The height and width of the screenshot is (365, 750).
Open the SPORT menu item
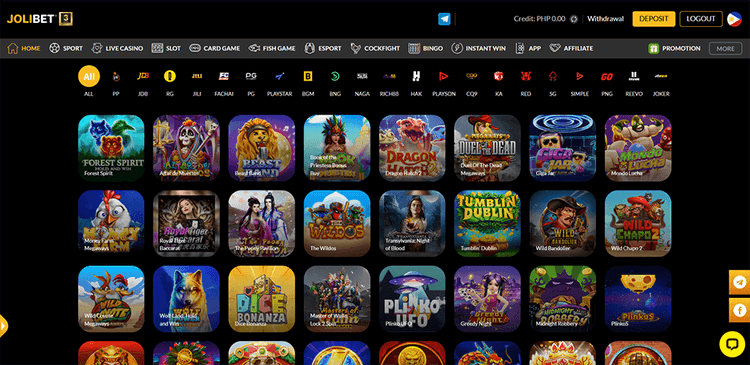(x=66, y=48)
